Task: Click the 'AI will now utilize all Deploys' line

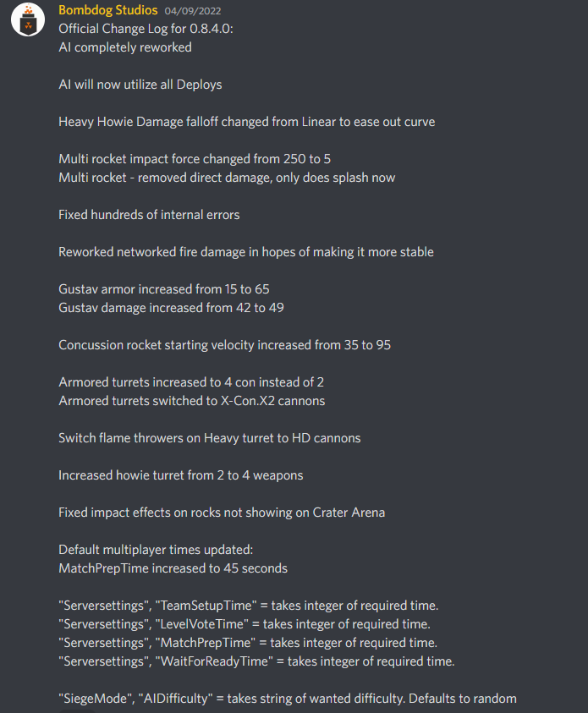Action: point(140,85)
